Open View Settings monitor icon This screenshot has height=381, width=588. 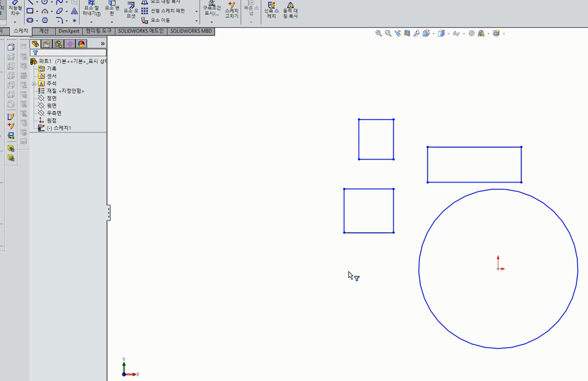[x=497, y=33]
